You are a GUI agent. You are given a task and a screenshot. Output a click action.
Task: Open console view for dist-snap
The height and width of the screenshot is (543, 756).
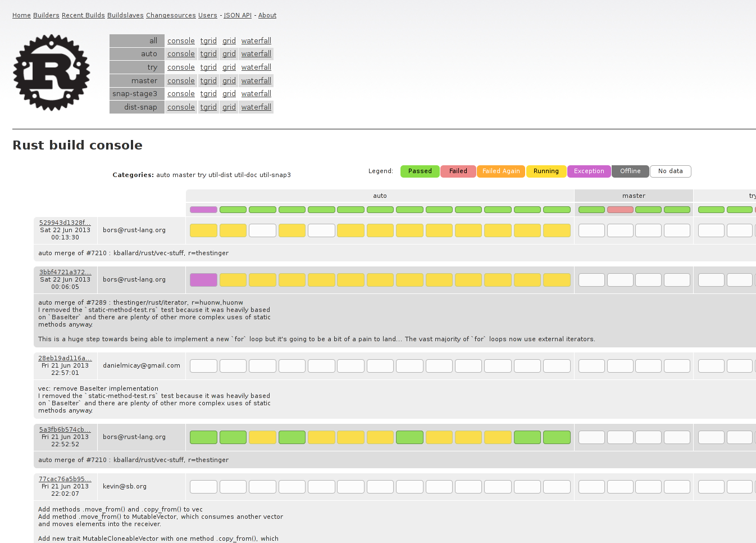(181, 107)
